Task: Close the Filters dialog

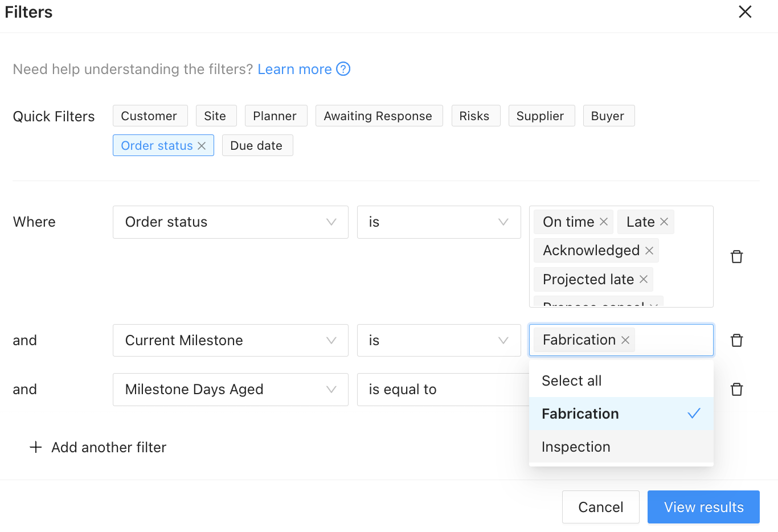Action: click(x=745, y=12)
